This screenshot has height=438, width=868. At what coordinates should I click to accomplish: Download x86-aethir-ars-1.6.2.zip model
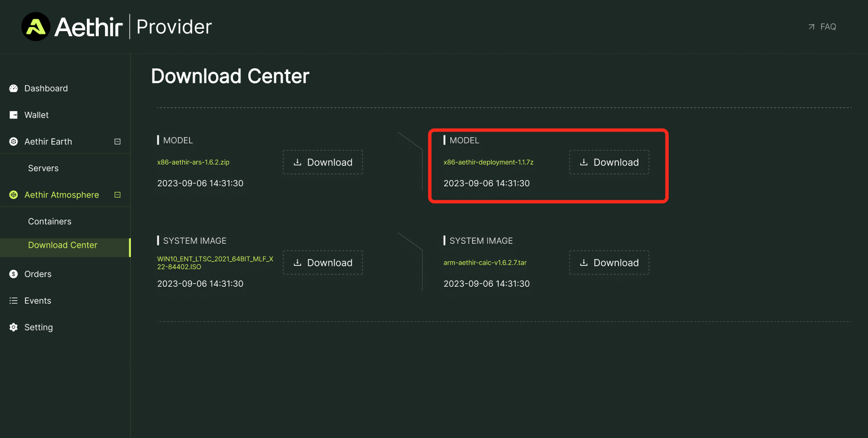323,162
